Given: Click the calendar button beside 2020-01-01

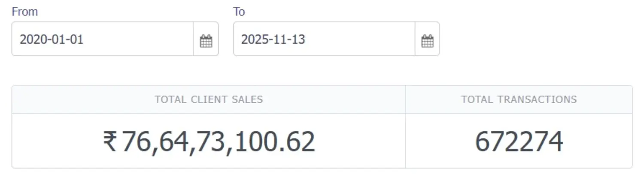Looking at the screenshot, I should coord(206,39).
